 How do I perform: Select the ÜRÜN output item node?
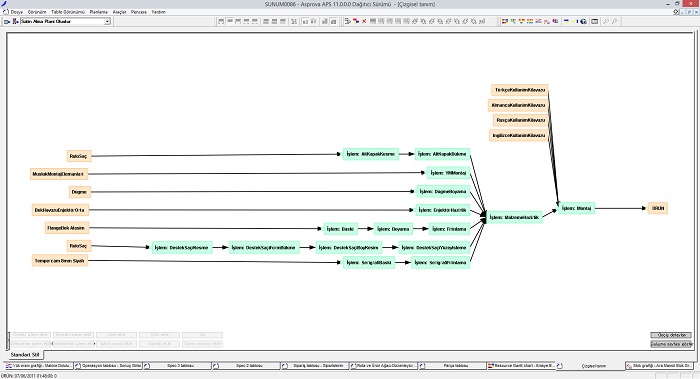(x=658, y=208)
